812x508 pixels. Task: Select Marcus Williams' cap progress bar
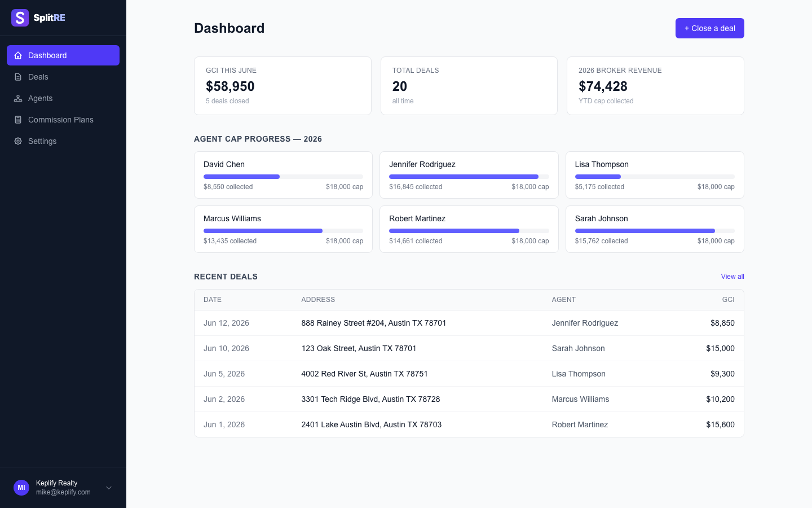(x=283, y=231)
